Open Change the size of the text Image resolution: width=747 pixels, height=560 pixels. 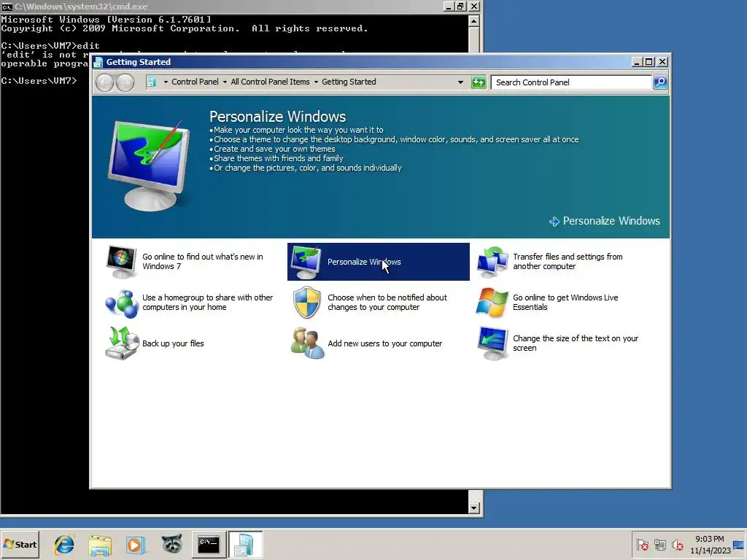[x=576, y=343]
